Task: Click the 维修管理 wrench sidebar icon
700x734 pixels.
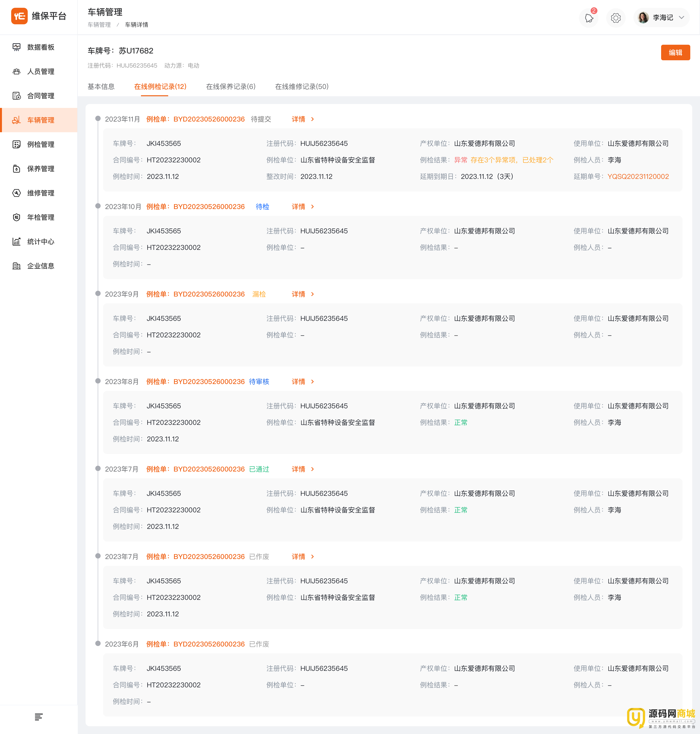Action: (17, 193)
